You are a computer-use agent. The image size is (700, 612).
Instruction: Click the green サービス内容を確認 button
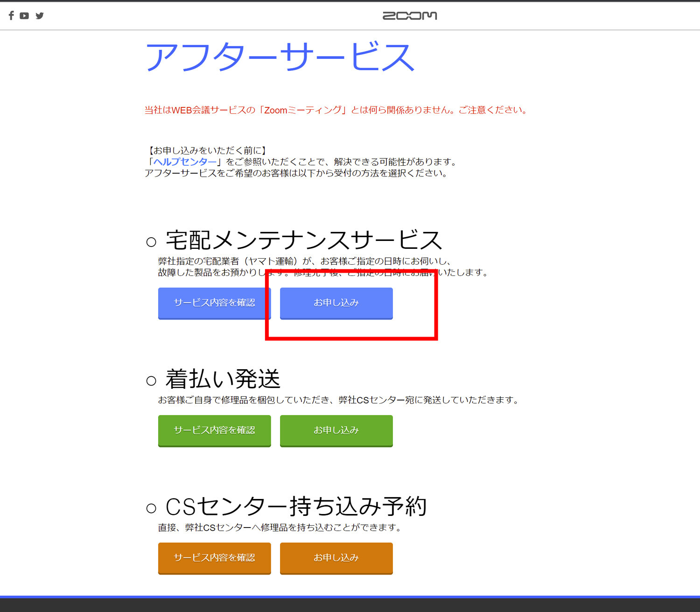tap(215, 431)
